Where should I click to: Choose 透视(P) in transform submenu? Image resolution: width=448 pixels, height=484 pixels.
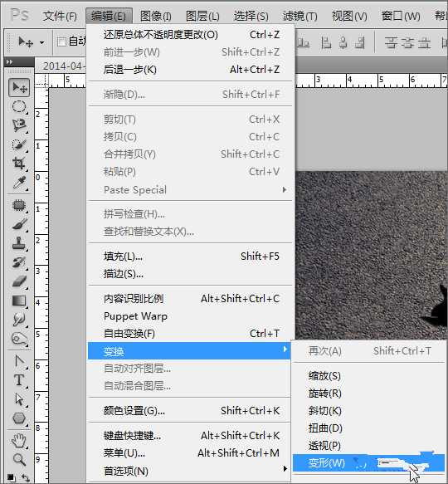[x=368, y=446]
